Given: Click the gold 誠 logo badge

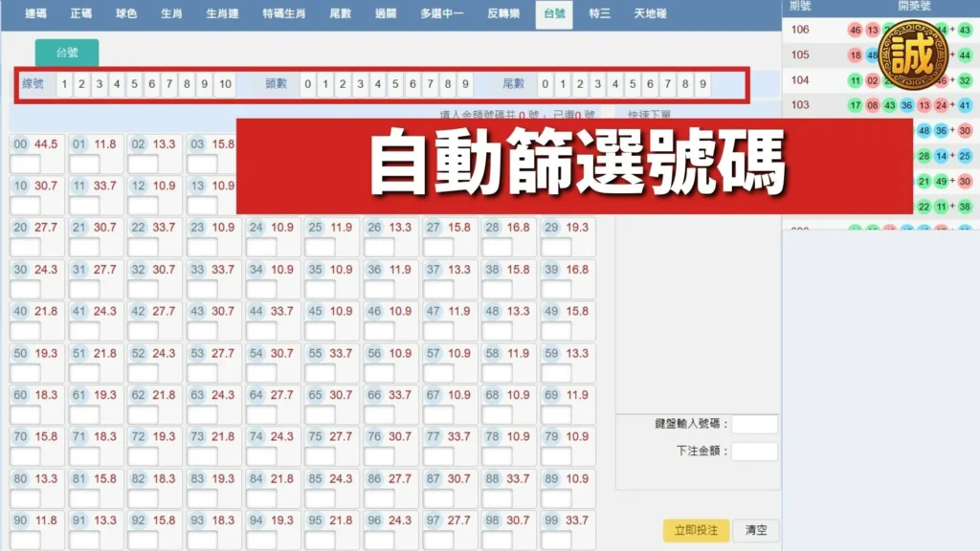Looking at the screenshot, I should tap(913, 55).
